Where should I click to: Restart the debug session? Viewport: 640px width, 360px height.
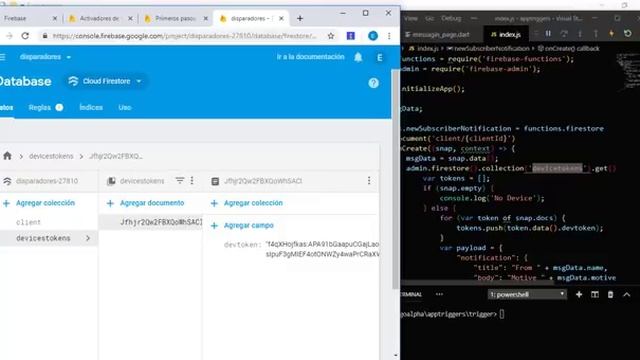click(628, 34)
